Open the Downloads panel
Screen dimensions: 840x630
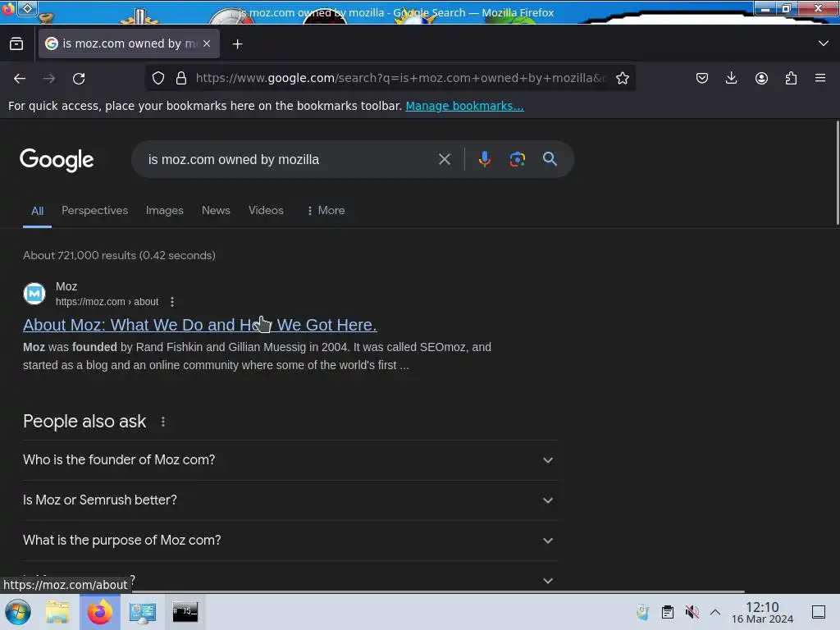coord(731,78)
